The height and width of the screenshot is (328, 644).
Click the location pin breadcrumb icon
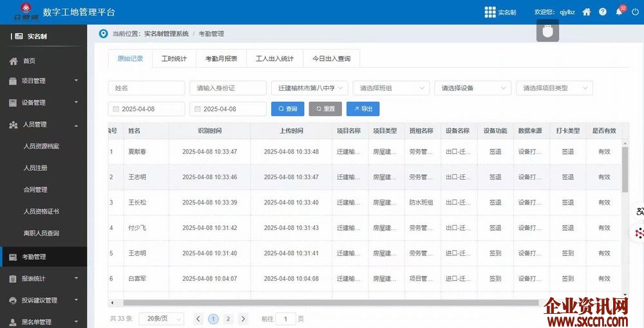pos(104,34)
